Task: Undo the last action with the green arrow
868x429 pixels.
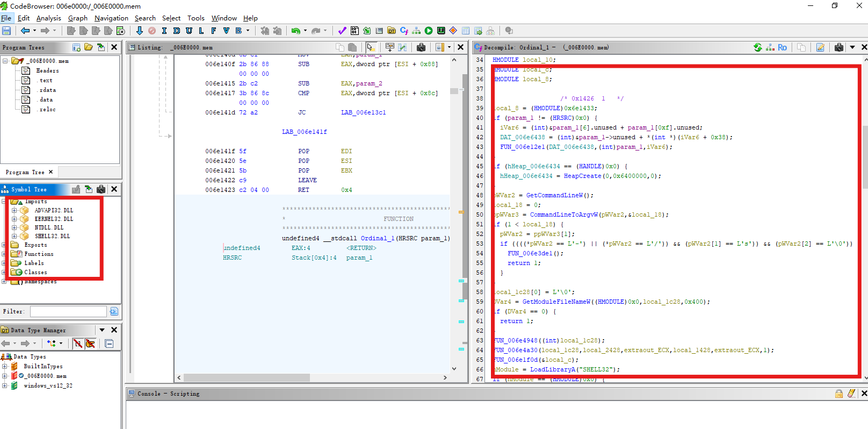Action: pos(295,31)
